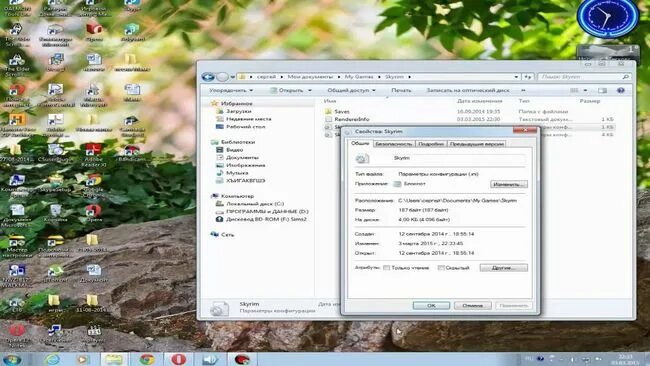Switch to the Безопасность tab

(x=393, y=144)
